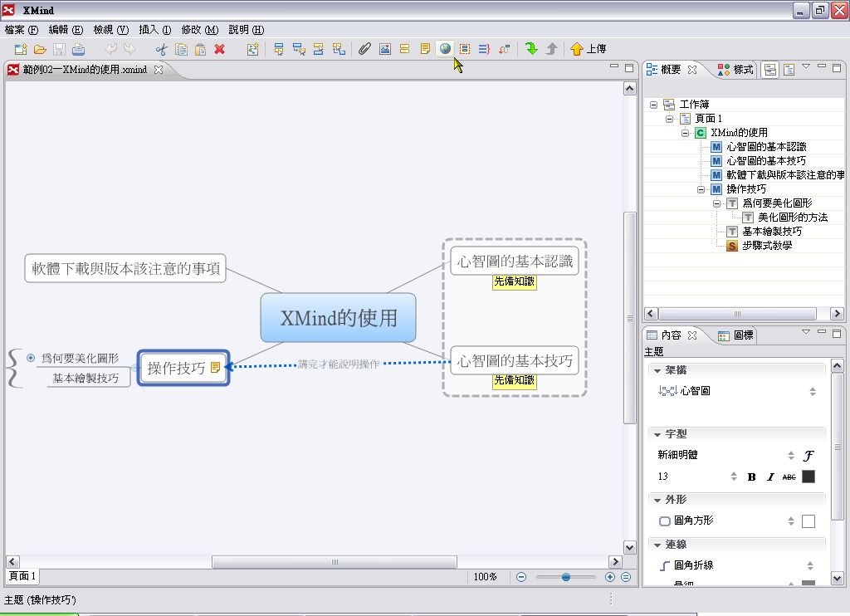Open a file with the folder icon
Screen dimensions: 850x616
[40, 49]
